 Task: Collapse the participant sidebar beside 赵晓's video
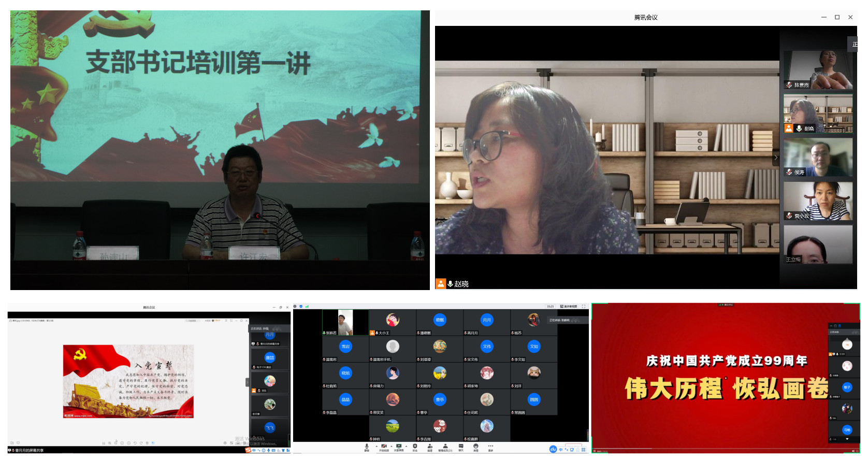click(x=775, y=157)
